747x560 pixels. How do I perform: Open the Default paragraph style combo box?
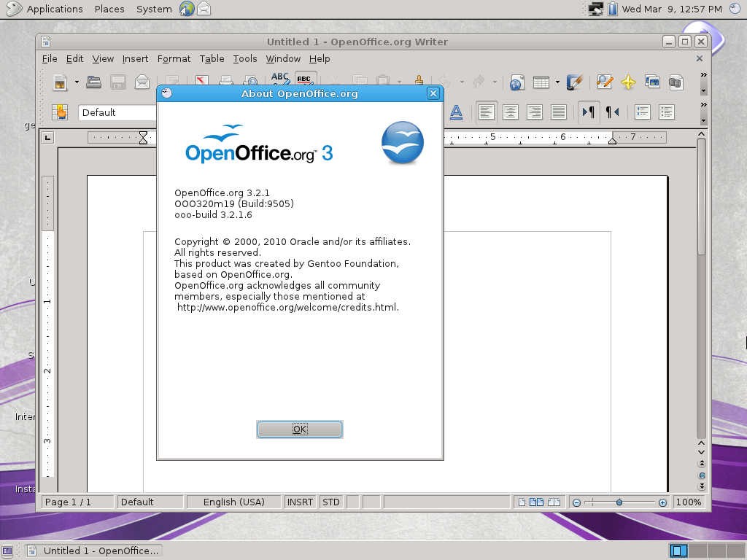117,112
